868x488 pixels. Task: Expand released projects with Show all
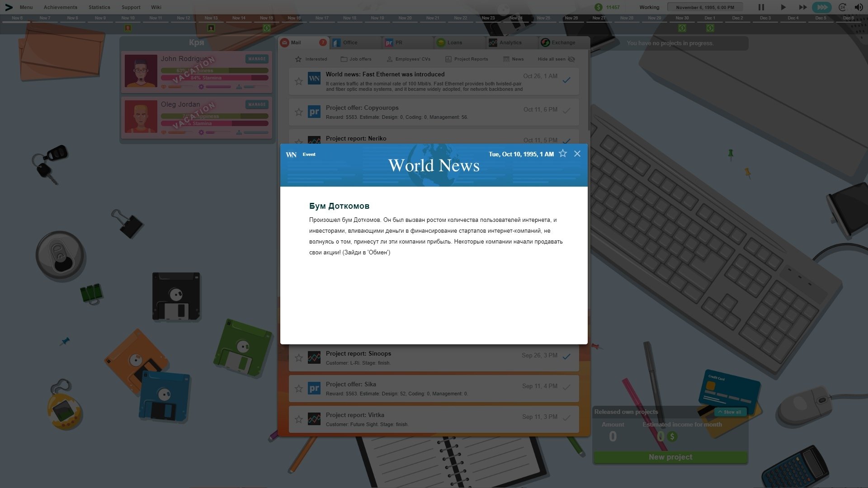pyautogui.click(x=729, y=412)
